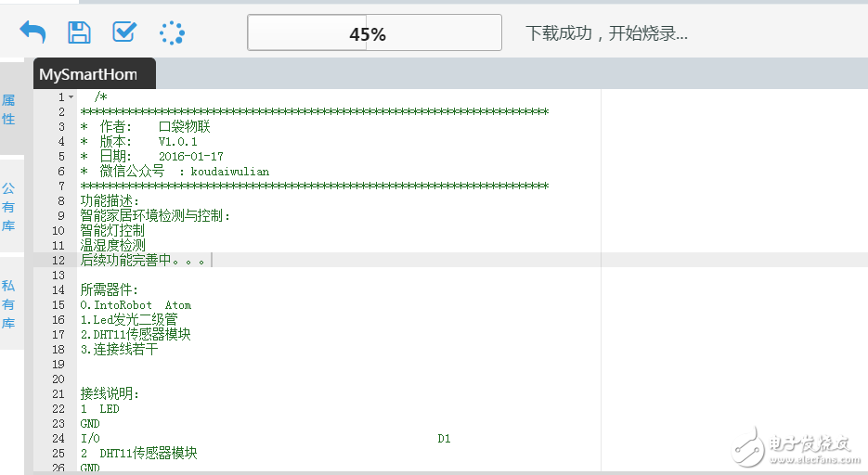Click the blue back arrow icon
This screenshot has width=868, height=475.
[x=32, y=32]
